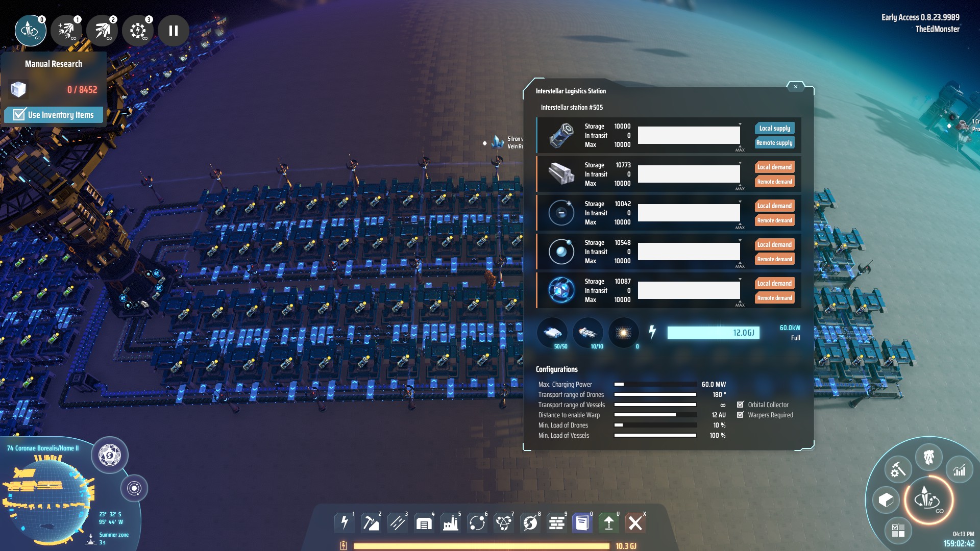The image size is (980, 551).
Task: Adjust Distance to enable Warp slider
Action: pyautogui.click(x=655, y=415)
